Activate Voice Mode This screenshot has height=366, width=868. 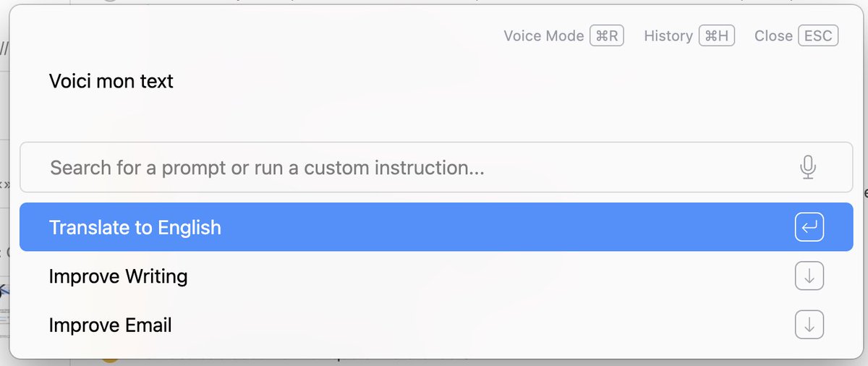[543, 36]
